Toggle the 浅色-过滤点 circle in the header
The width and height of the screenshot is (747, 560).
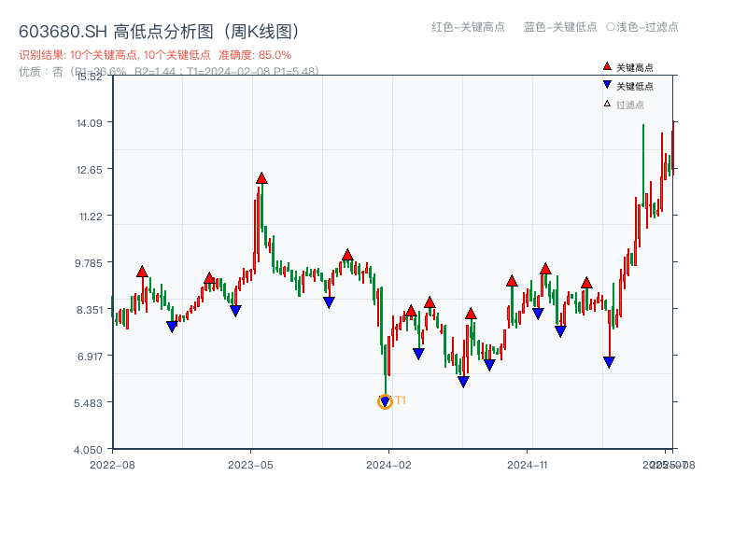pyautogui.click(x=611, y=27)
